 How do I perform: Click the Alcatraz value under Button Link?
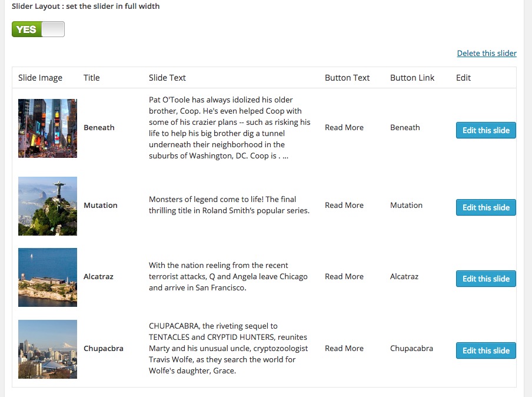[404, 277]
